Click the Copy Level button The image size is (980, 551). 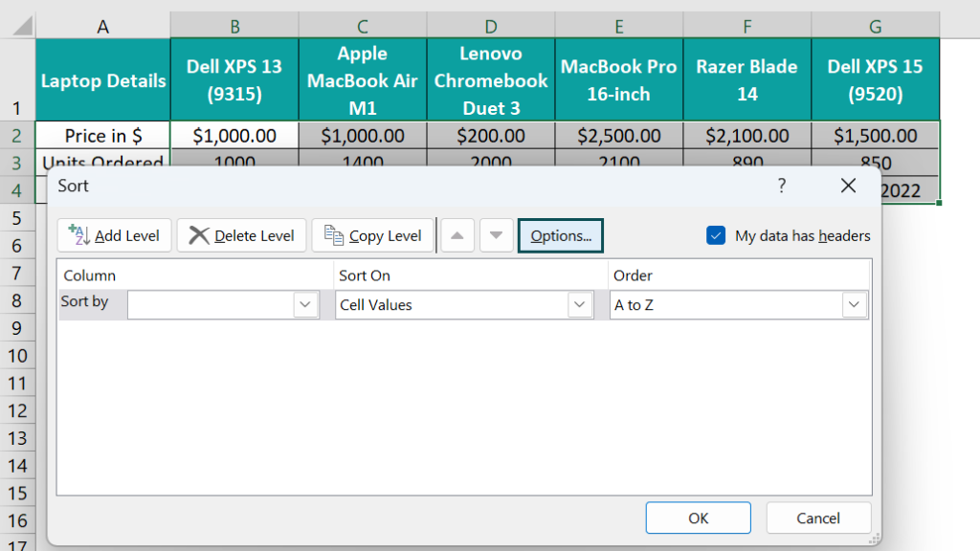pyautogui.click(x=372, y=235)
